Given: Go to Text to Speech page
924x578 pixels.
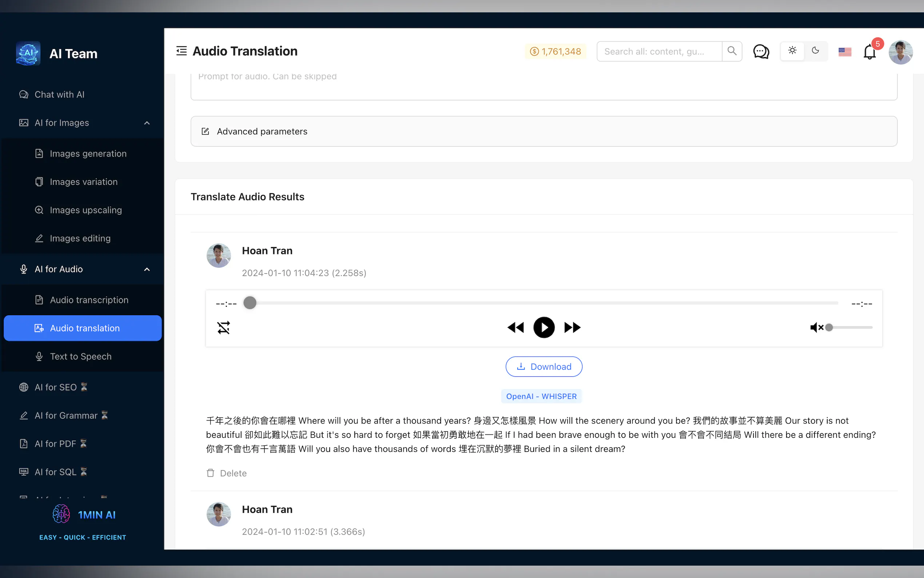Looking at the screenshot, I should click(x=81, y=356).
